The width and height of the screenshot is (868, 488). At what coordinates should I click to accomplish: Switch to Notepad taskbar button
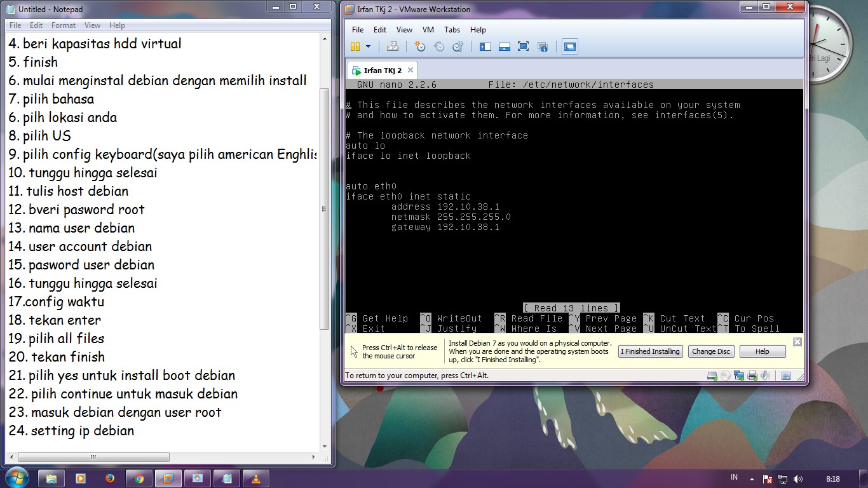click(x=227, y=478)
